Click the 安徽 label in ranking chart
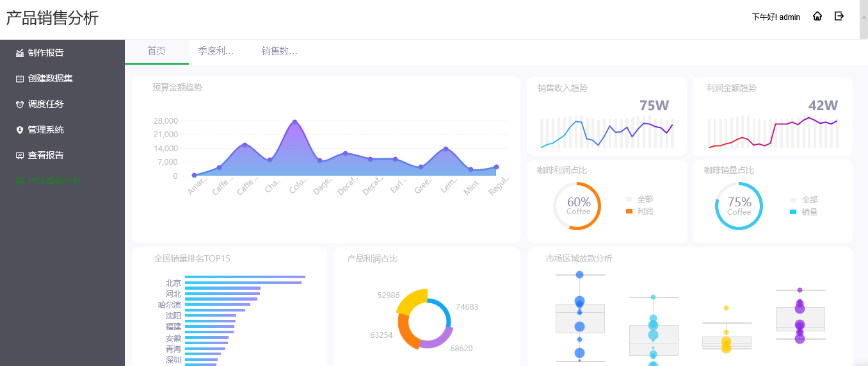Viewport: 868px width, 366px height. point(173,338)
